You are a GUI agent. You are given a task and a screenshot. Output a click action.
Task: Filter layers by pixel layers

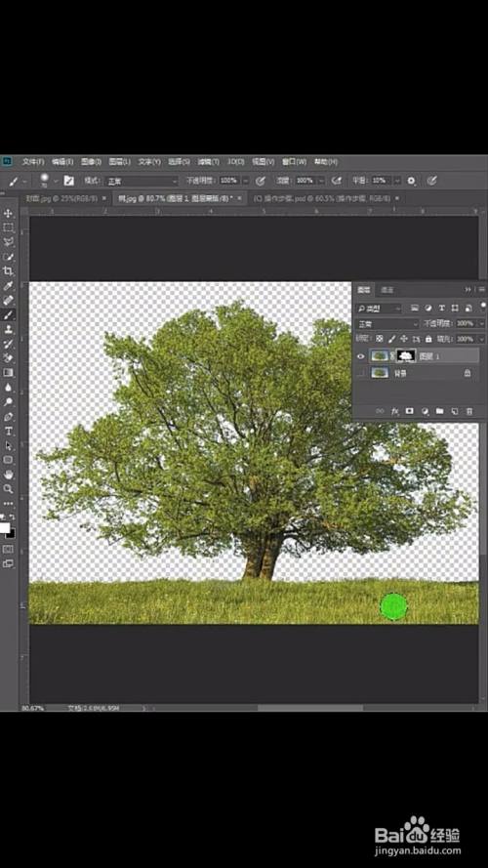tap(415, 308)
